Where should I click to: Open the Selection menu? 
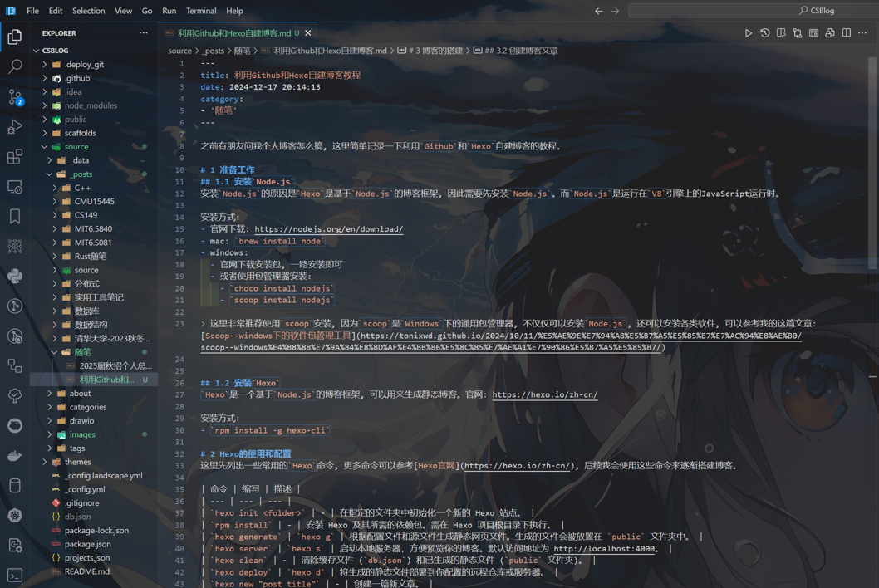[89, 11]
